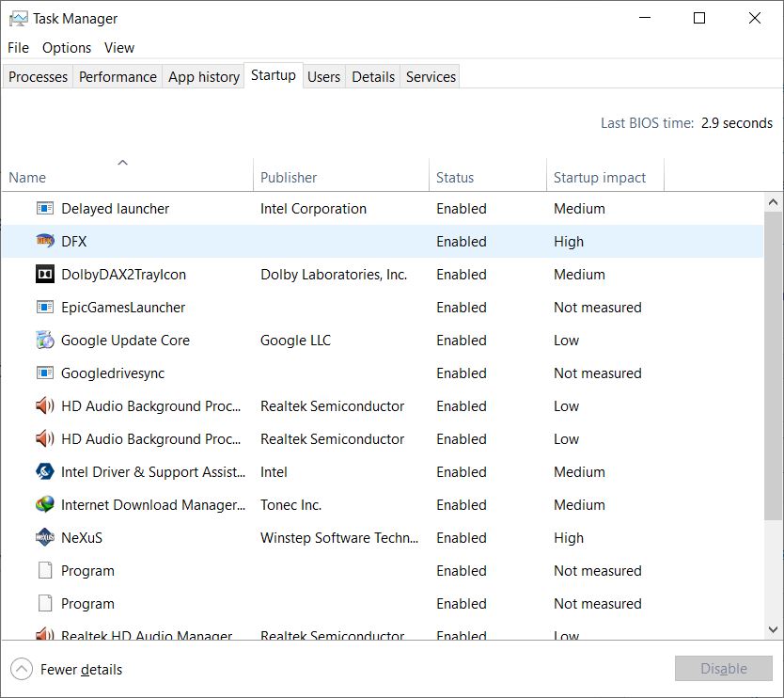Viewport: 784px width, 698px height.
Task: Switch to the Processes tab
Action: (x=38, y=76)
